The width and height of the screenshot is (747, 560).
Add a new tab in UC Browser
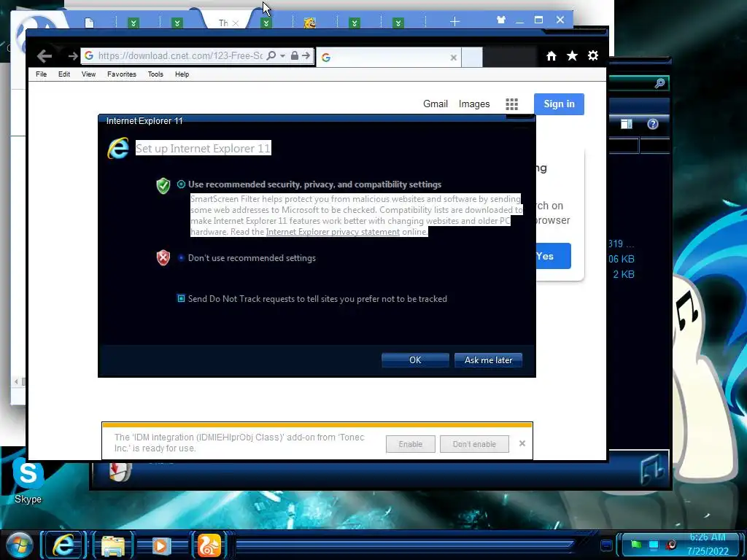[x=454, y=21]
